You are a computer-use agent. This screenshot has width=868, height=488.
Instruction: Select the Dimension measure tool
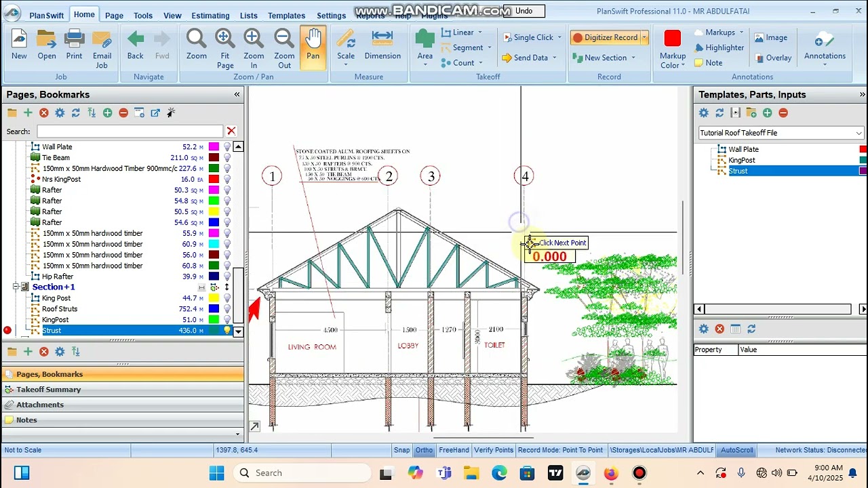coord(382,45)
